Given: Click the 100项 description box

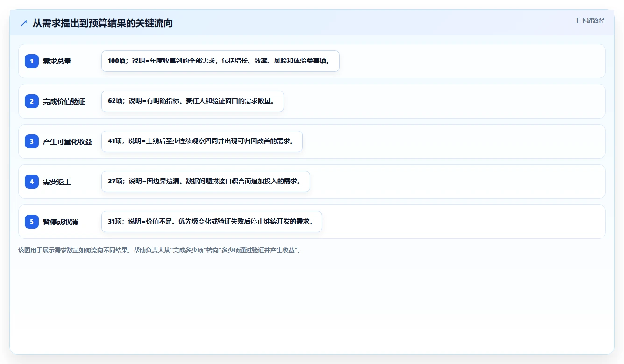Looking at the screenshot, I should coord(220,61).
